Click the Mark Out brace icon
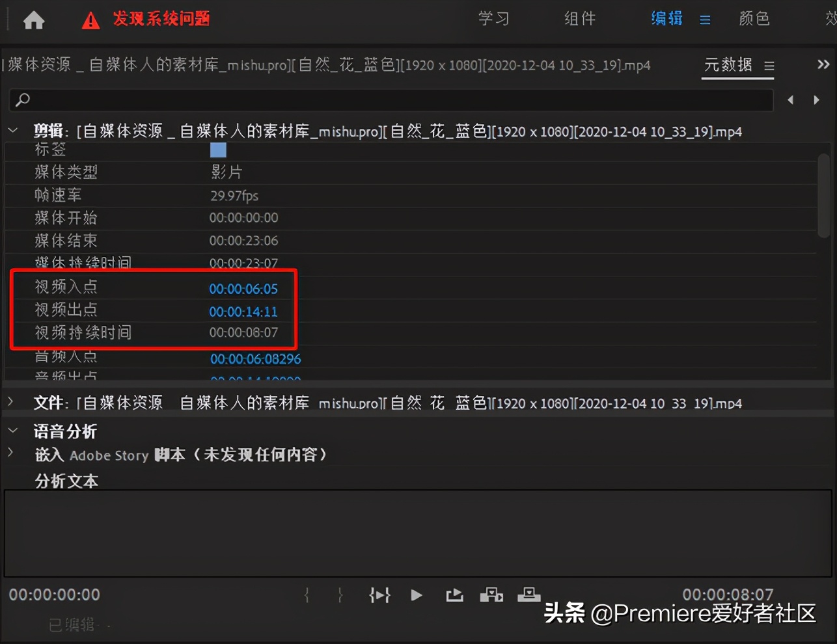This screenshot has height=644, width=837. pos(340,595)
